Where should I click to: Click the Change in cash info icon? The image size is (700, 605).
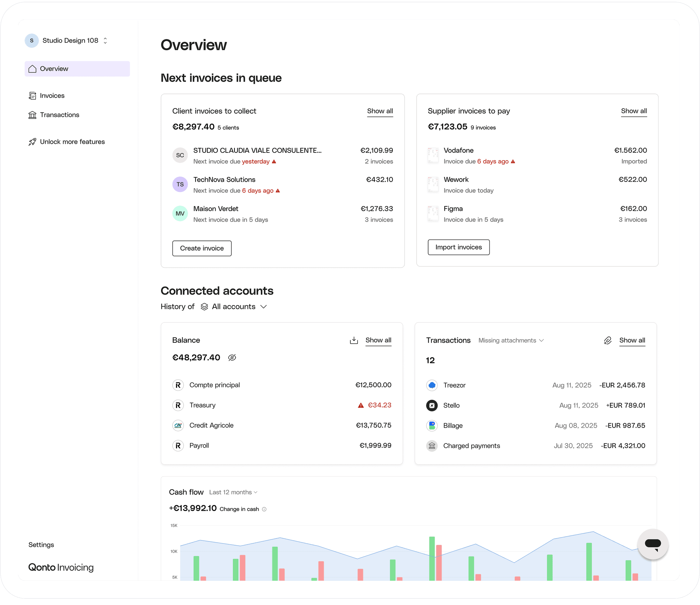pyautogui.click(x=264, y=509)
